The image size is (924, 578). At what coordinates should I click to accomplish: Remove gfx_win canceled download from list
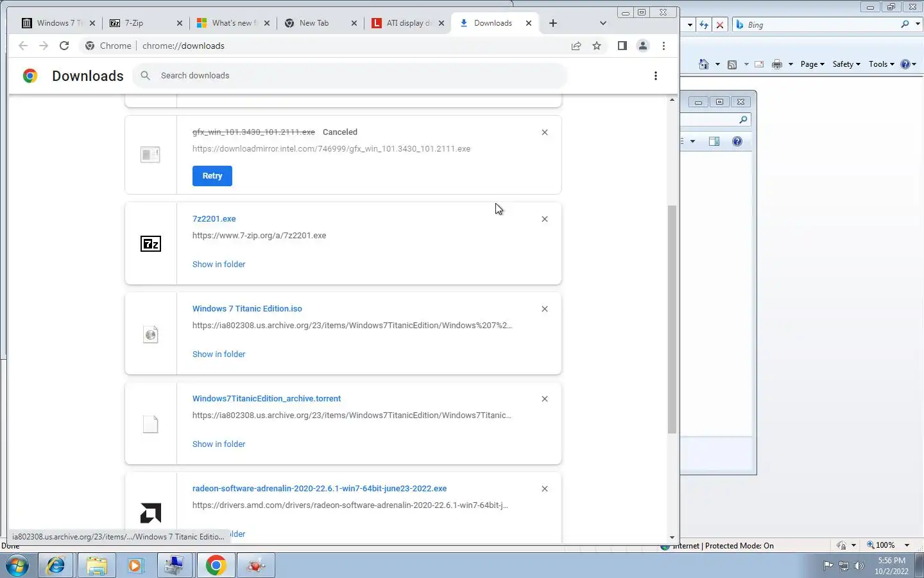pyautogui.click(x=545, y=132)
